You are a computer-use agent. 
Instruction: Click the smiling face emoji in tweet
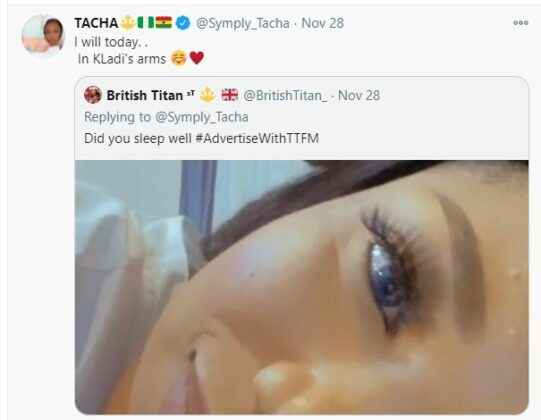[179, 58]
